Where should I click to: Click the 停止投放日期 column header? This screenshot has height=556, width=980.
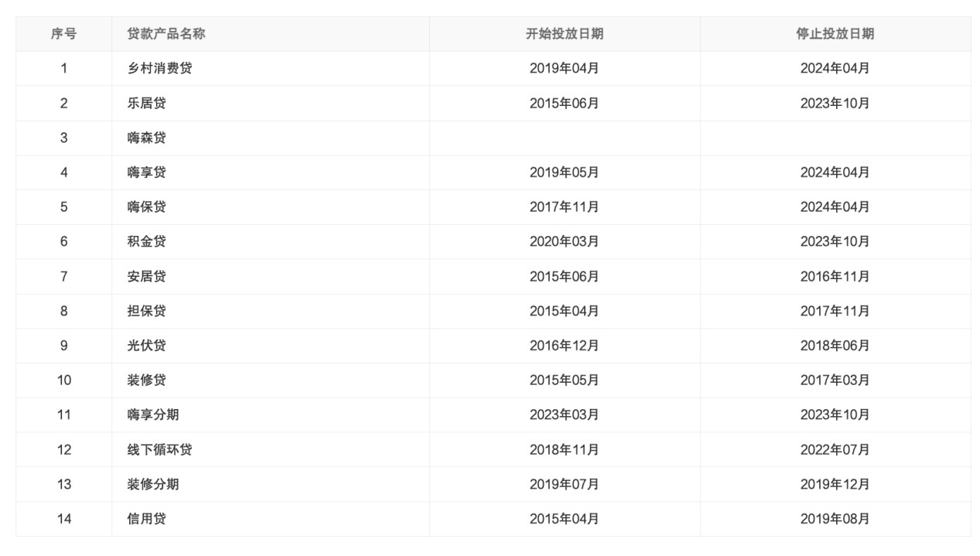tap(835, 34)
